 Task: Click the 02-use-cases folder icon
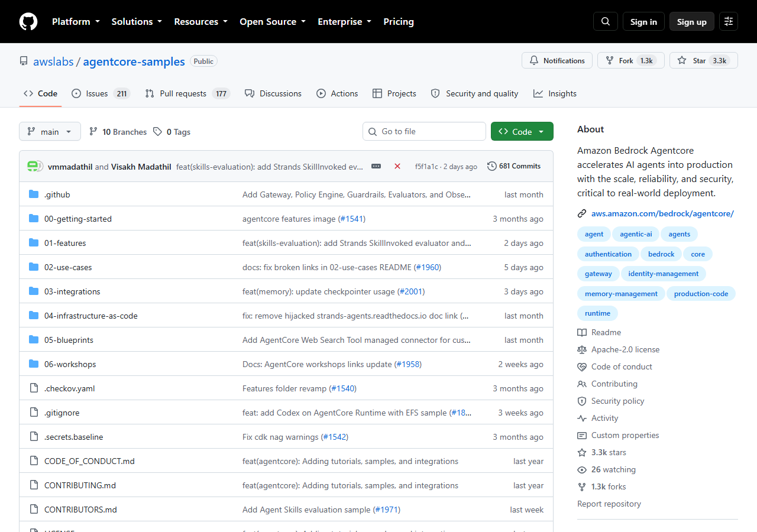point(34,267)
